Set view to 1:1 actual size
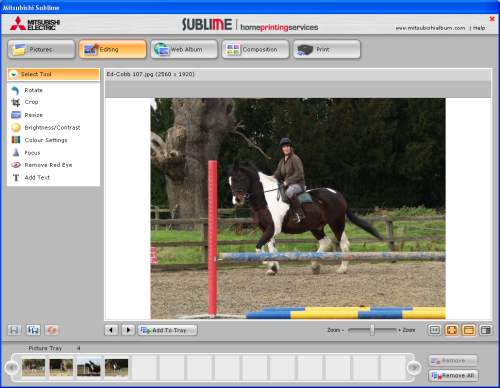The height and width of the screenshot is (388, 500). (434, 330)
